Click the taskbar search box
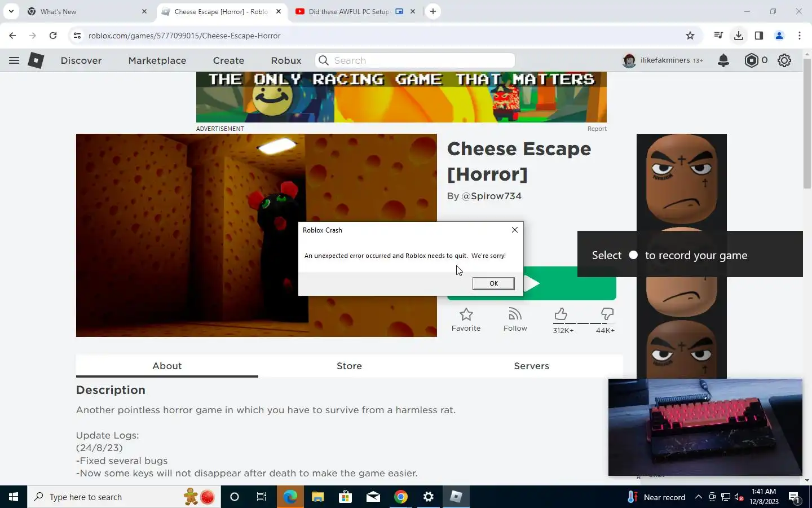Viewport: 812px width, 508px height. point(123,497)
